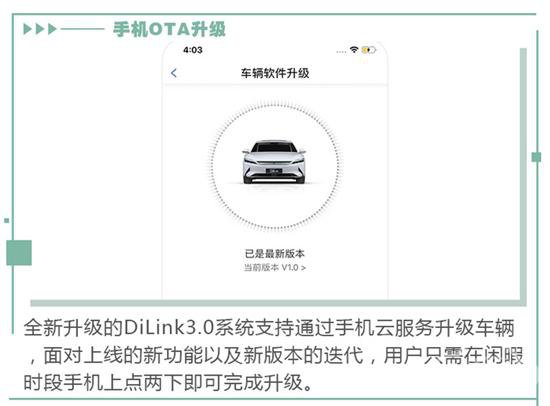This screenshot has height=406, width=550.
Task: Click the dotted circular progress ring
Action: [275, 167]
